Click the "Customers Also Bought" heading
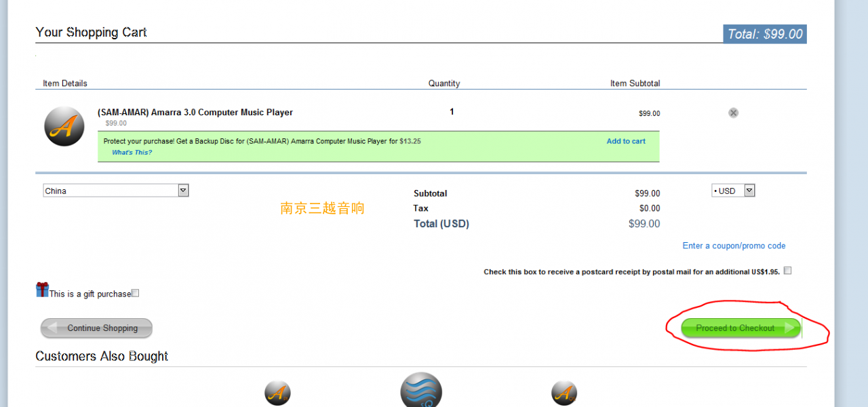This screenshot has width=868, height=407. coord(102,357)
